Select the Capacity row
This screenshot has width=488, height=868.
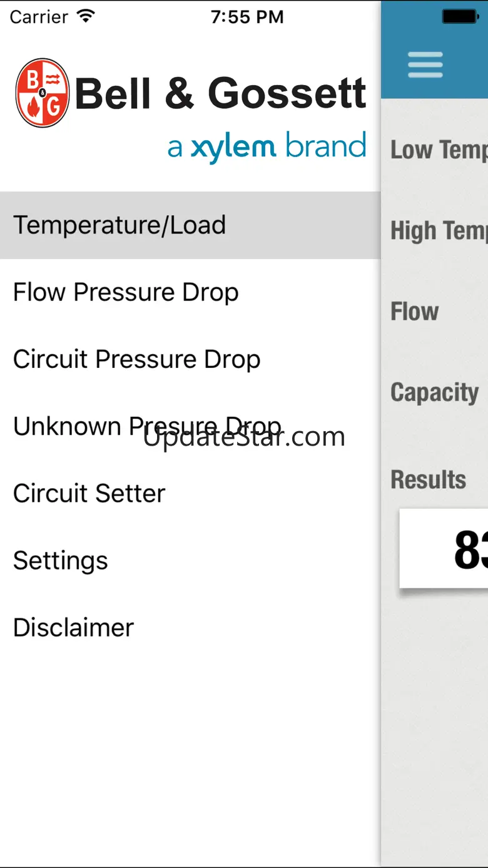[435, 392]
